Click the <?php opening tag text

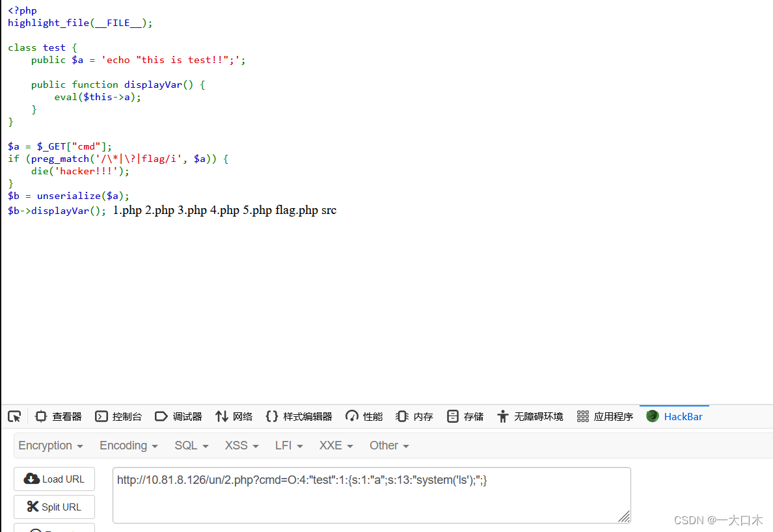point(22,11)
